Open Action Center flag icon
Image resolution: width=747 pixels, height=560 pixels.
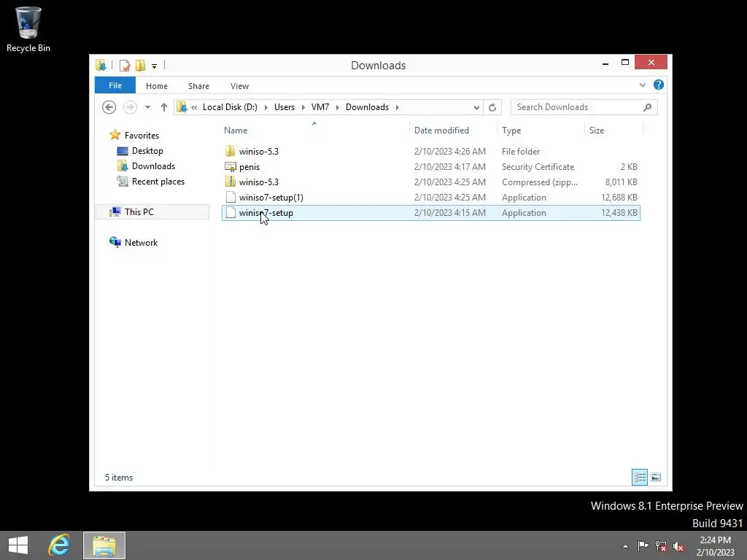[643, 546]
